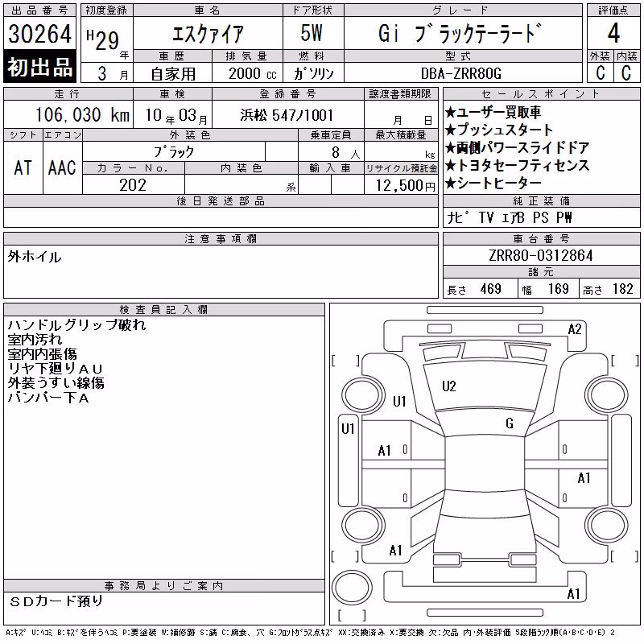Select model code DBA-ZRR80G

pyautogui.click(x=461, y=73)
